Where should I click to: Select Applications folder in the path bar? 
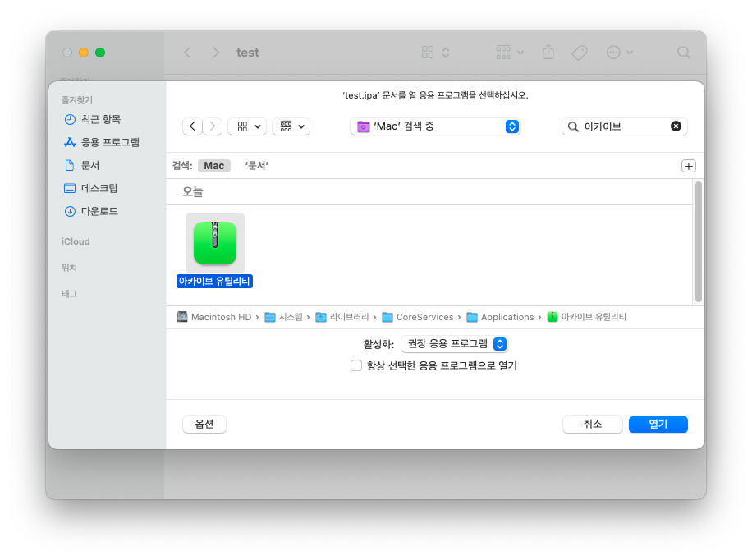tap(500, 317)
